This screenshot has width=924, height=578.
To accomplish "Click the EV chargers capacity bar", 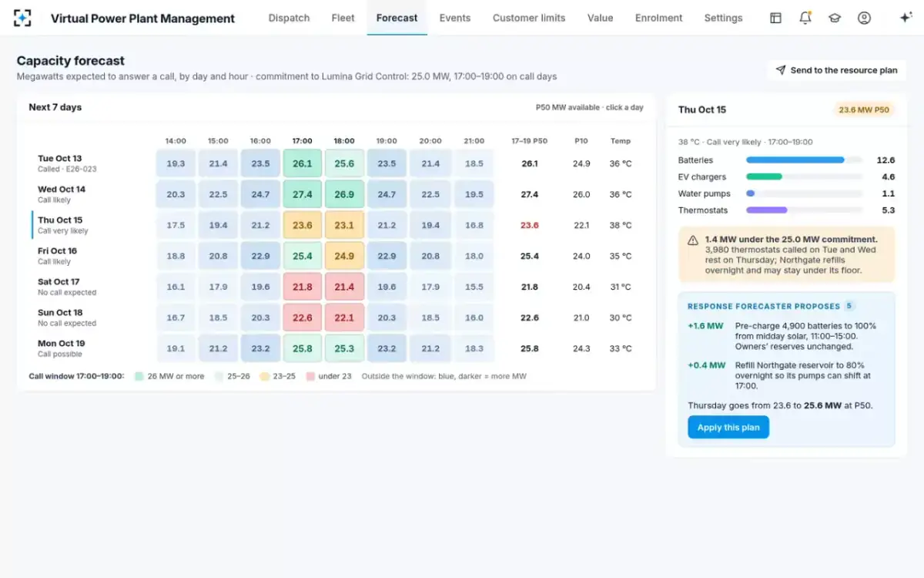I will pos(804,177).
